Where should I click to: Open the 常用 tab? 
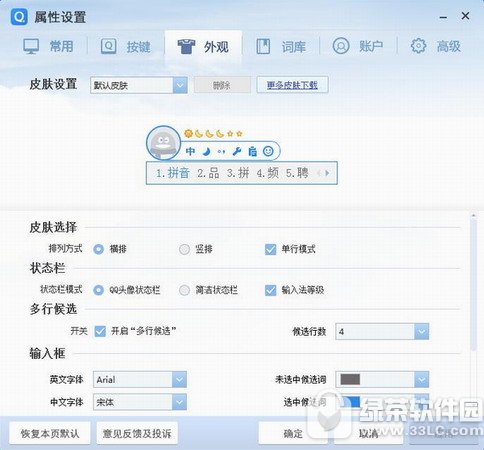tap(48, 46)
